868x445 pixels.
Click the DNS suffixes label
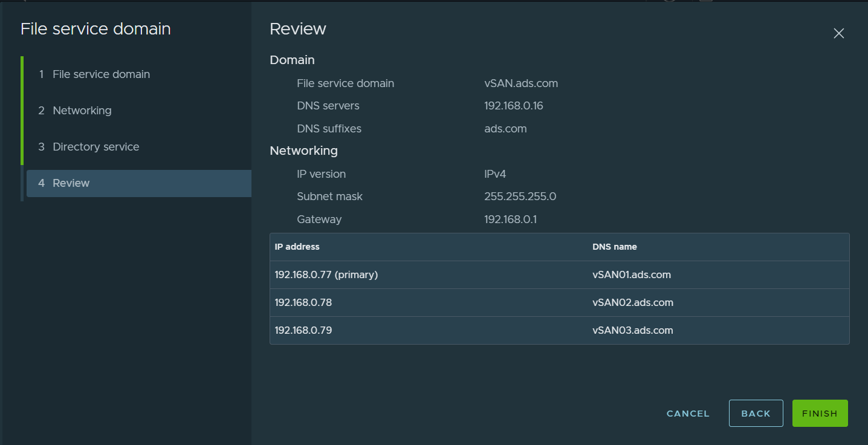click(x=329, y=129)
